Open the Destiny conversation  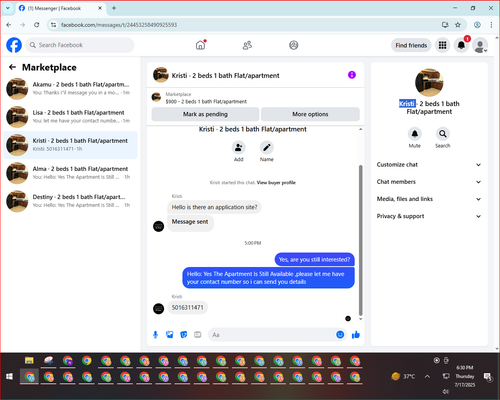[70, 201]
